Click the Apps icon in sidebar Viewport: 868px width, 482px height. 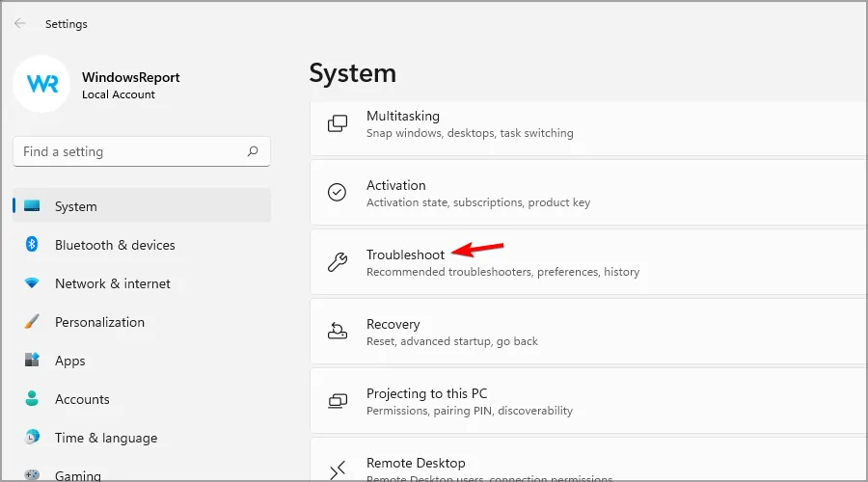(x=32, y=361)
